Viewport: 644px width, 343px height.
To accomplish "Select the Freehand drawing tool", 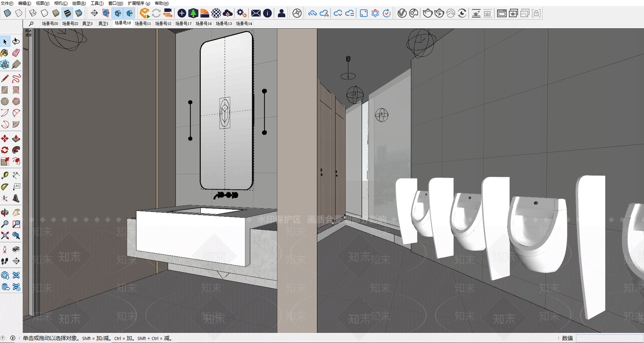I will 16,79.
